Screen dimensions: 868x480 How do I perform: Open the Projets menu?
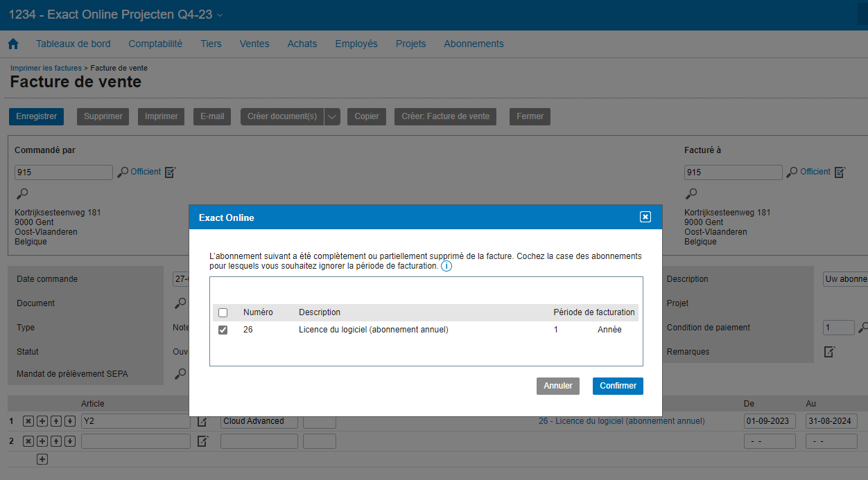(x=411, y=44)
